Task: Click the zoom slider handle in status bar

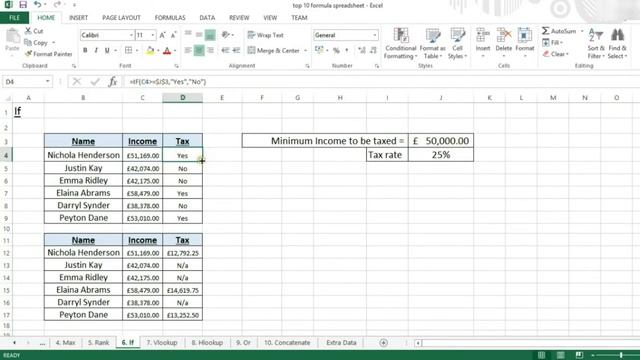Action: [621, 355]
